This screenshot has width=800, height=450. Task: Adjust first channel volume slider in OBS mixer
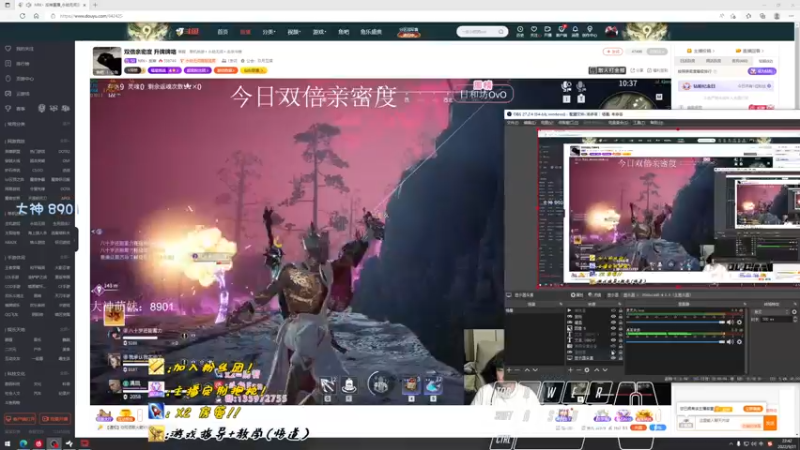676,322
